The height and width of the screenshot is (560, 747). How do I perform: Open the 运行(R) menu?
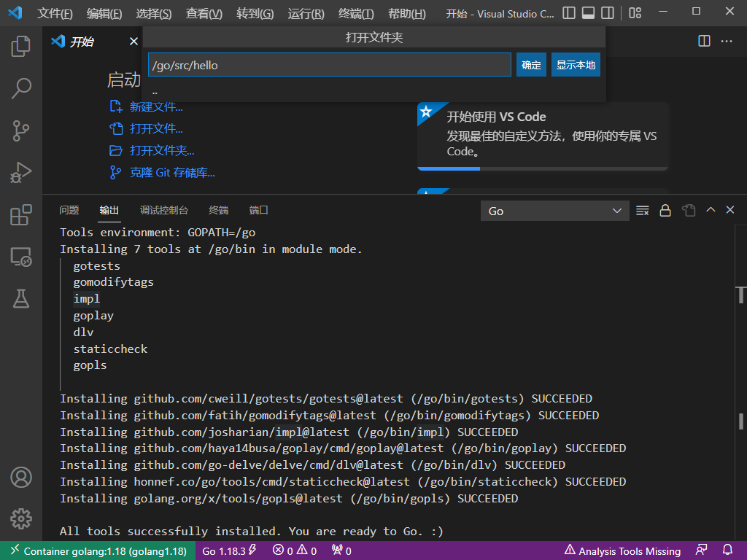(x=306, y=13)
